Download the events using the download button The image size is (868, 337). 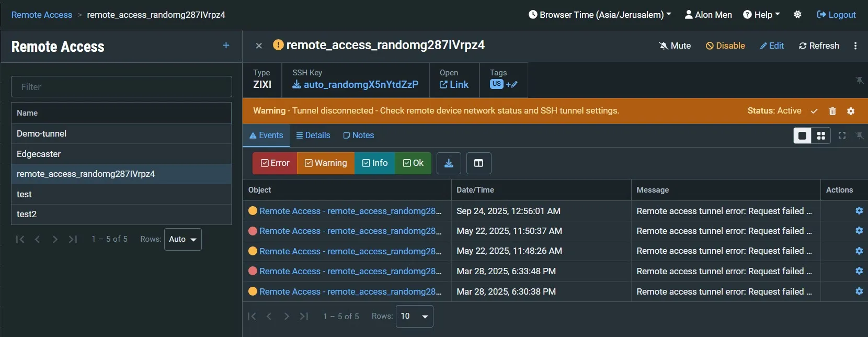[449, 163]
